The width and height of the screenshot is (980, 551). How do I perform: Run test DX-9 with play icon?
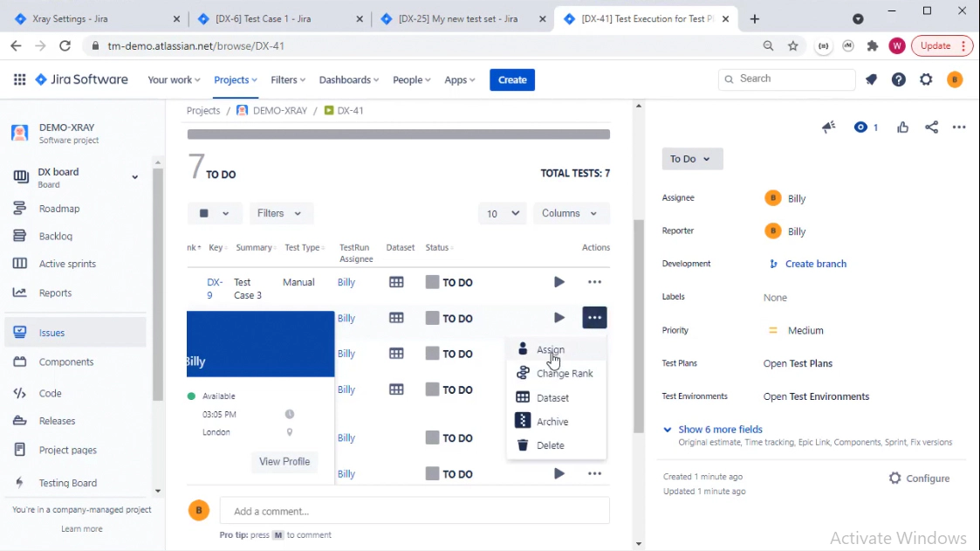[x=559, y=282]
